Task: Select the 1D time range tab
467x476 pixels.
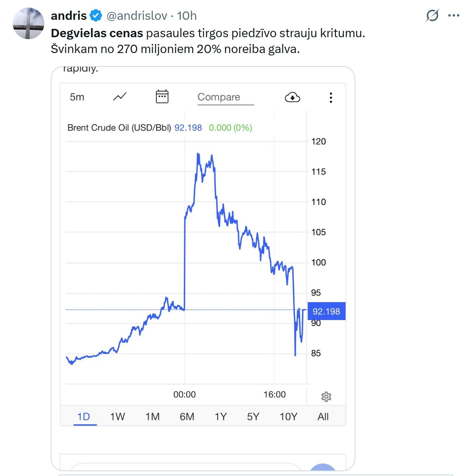Action: tap(84, 417)
